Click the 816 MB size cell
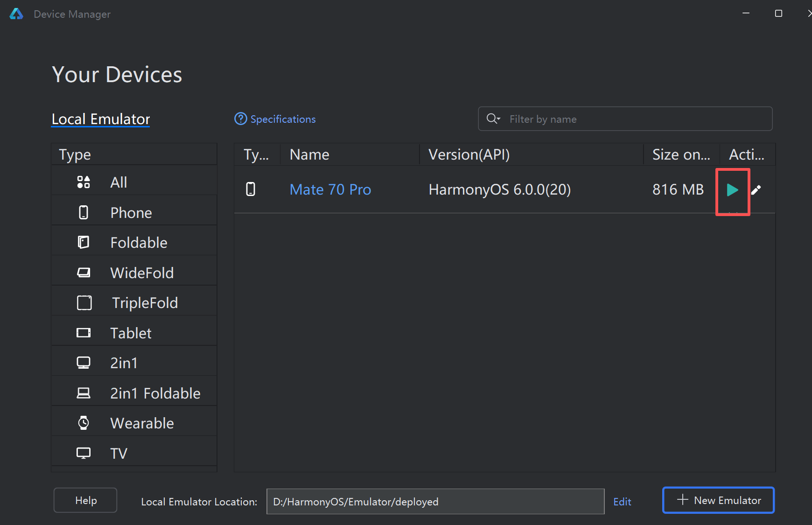The width and height of the screenshot is (812, 525). (x=678, y=189)
